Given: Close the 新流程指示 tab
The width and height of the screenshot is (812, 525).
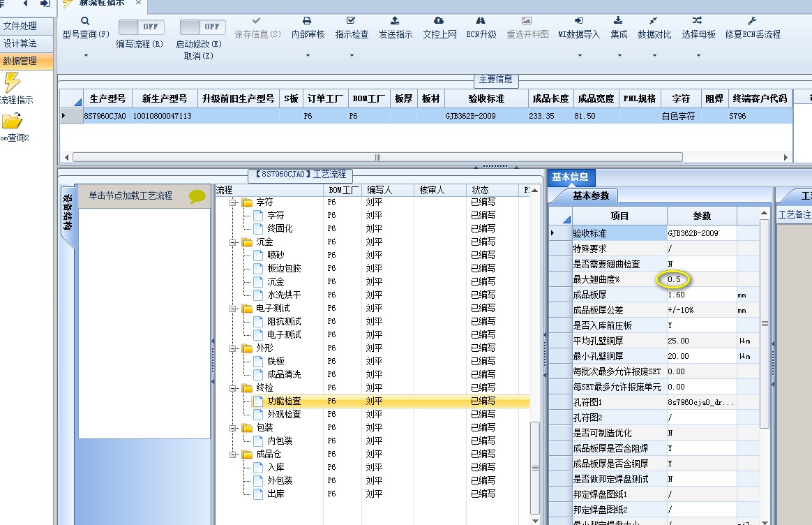Looking at the screenshot, I should point(138,3).
